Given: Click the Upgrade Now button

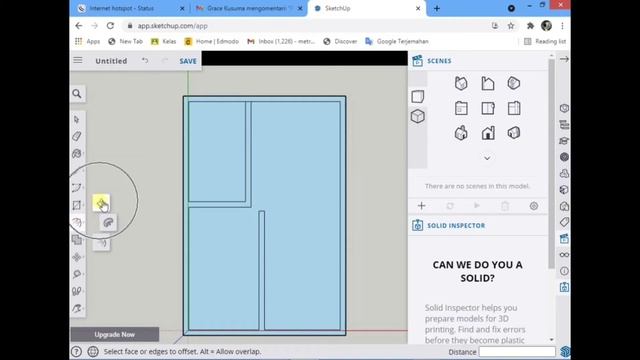Looking at the screenshot, I should (x=115, y=334).
